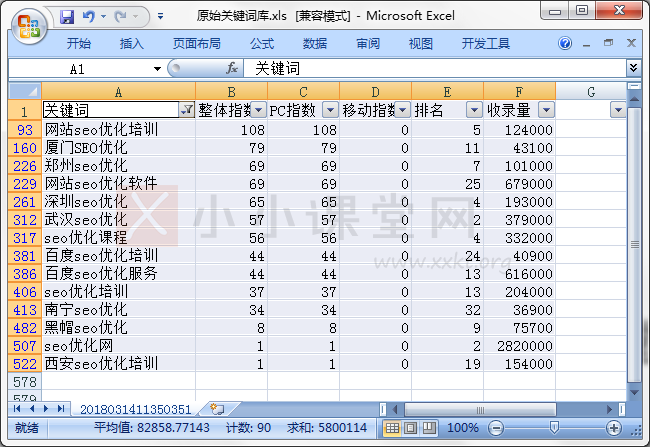
Task: Open the 视图 ribbon tab
Action: tap(420, 44)
